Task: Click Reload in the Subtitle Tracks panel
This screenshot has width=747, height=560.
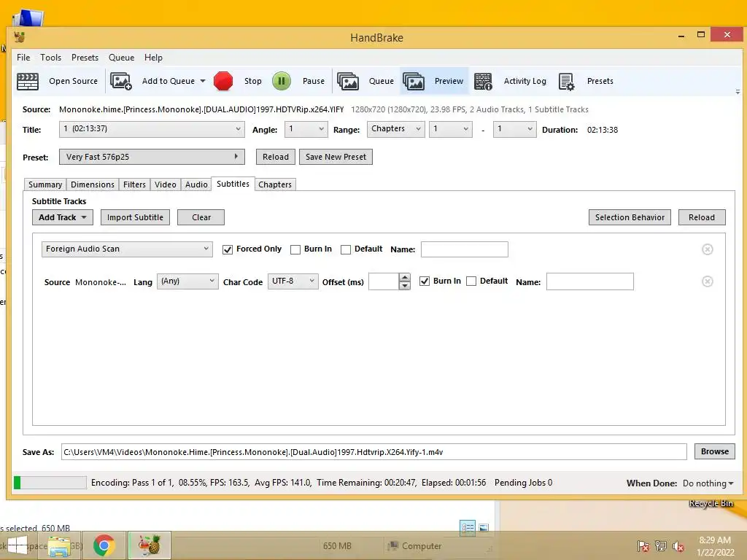Action: pos(702,217)
